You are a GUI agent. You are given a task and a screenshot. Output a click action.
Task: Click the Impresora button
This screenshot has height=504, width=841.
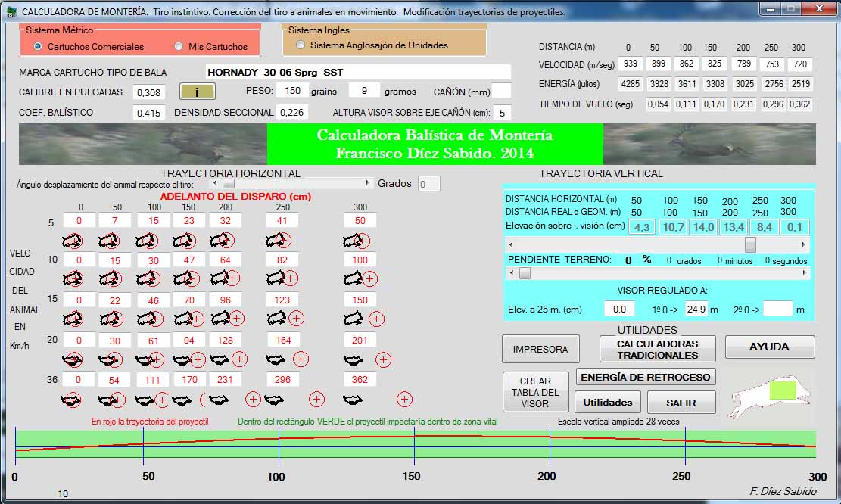pyautogui.click(x=540, y=349)
